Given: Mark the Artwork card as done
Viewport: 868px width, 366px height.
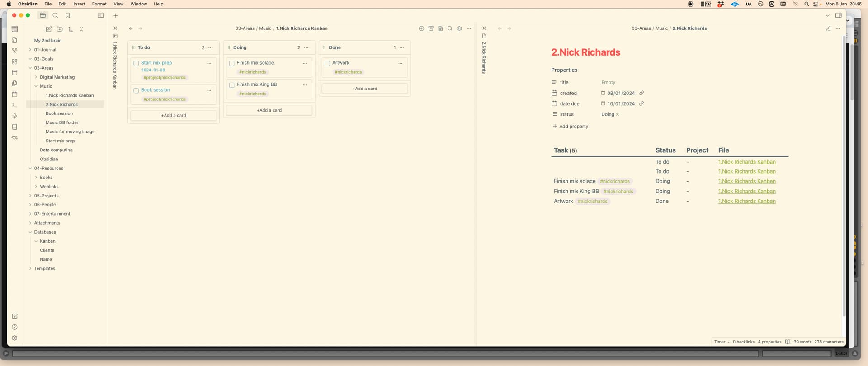Looking at the screenshot, I should [x=327, y=64].
